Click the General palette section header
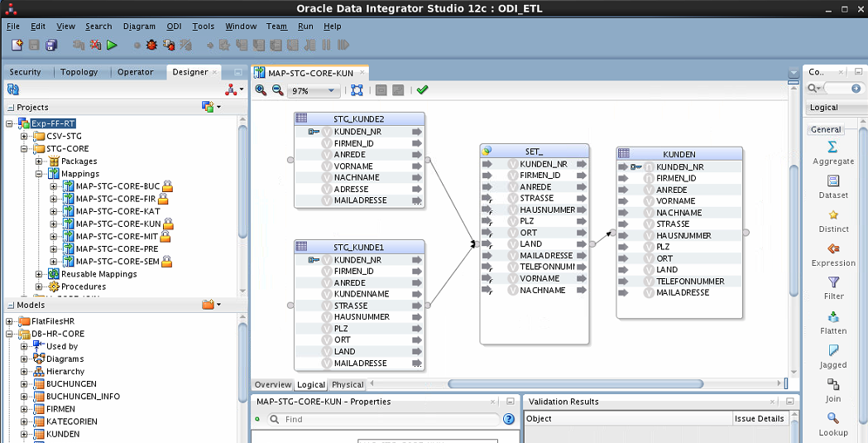 826,129
